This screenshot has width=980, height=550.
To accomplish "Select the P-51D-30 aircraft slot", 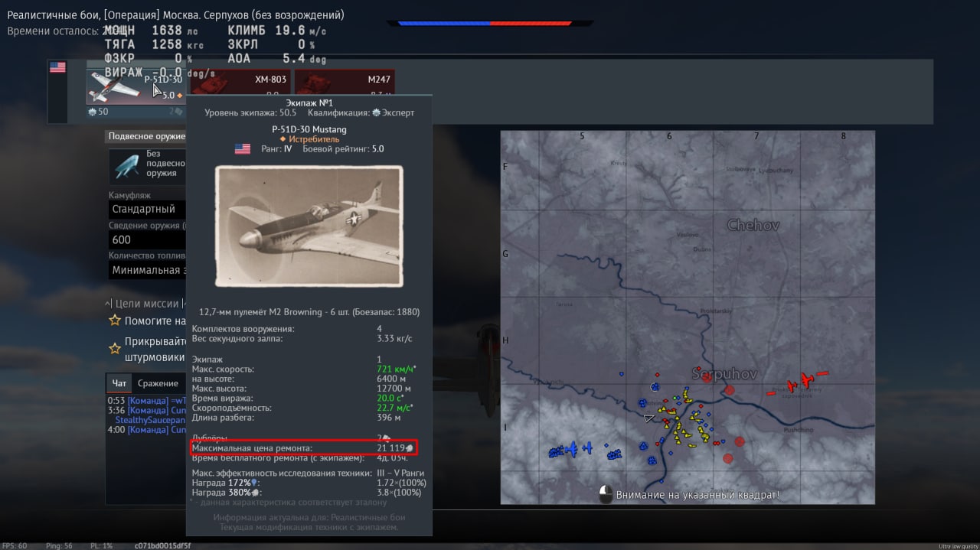I will pos(136,86).
